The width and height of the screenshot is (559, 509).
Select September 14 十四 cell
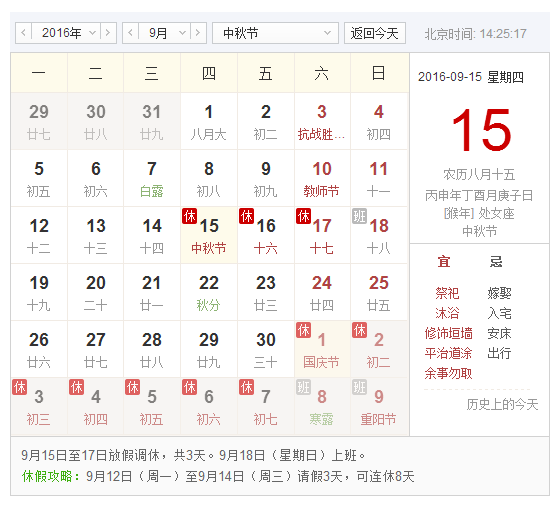[x=152, y=235]
